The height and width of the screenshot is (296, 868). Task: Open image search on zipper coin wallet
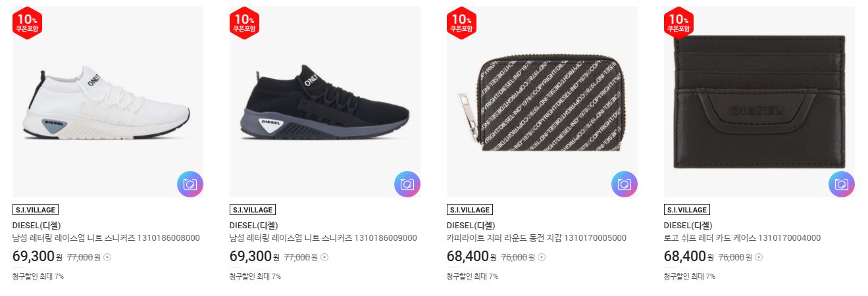click(x=624, y=184)
